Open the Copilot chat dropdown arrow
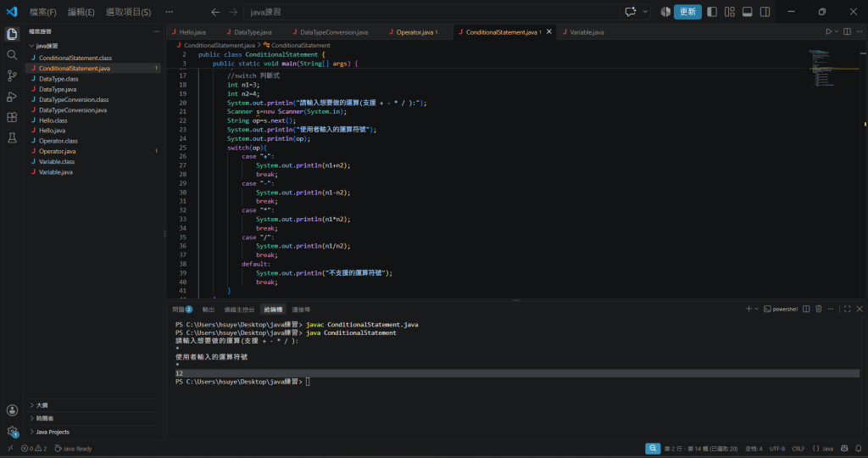This screenshot has width=868, height=458. (x=645, y=12)
